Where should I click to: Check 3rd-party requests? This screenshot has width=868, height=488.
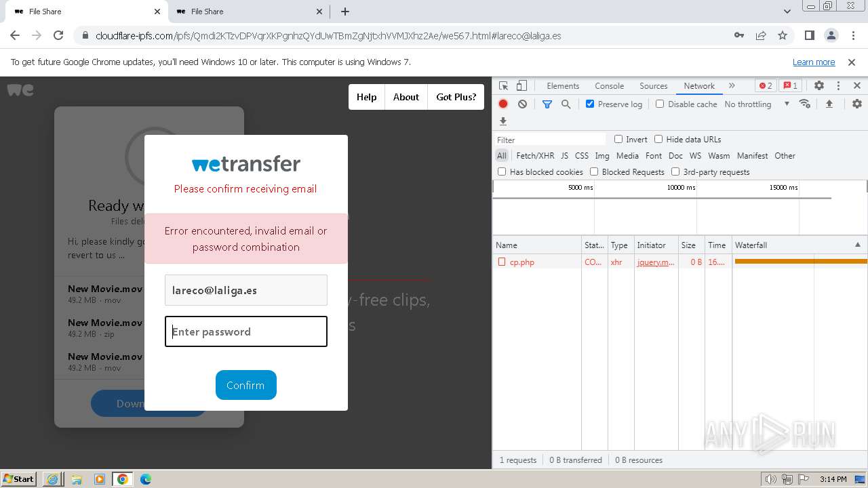pos(675,172)
